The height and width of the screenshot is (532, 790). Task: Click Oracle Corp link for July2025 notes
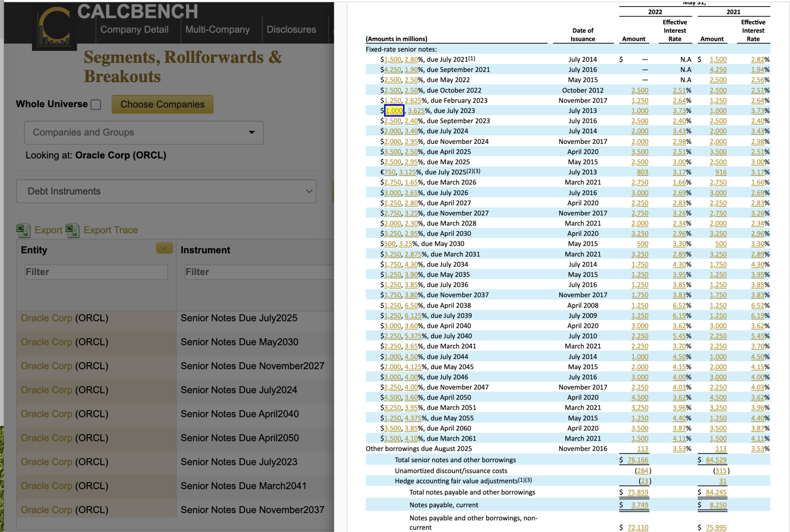coord(46,318)
